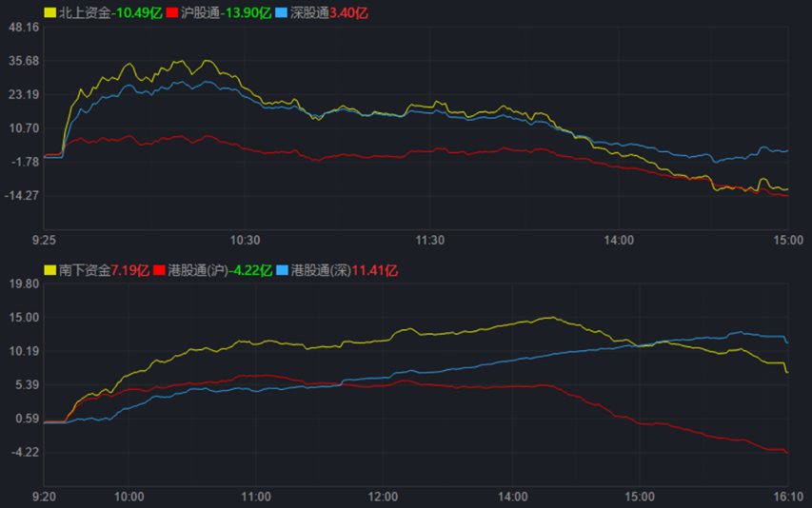Click the -4.22 y-axis value on bottom chart

(25, 452)
